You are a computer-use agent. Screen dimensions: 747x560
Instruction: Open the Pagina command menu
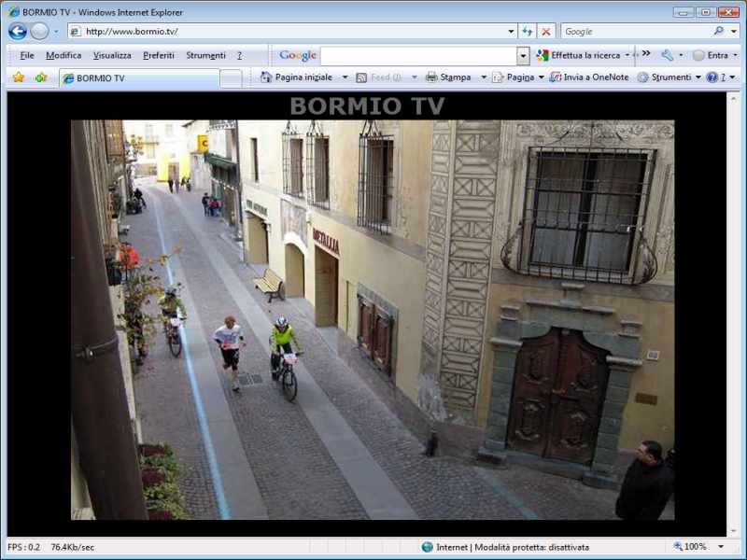518,77
